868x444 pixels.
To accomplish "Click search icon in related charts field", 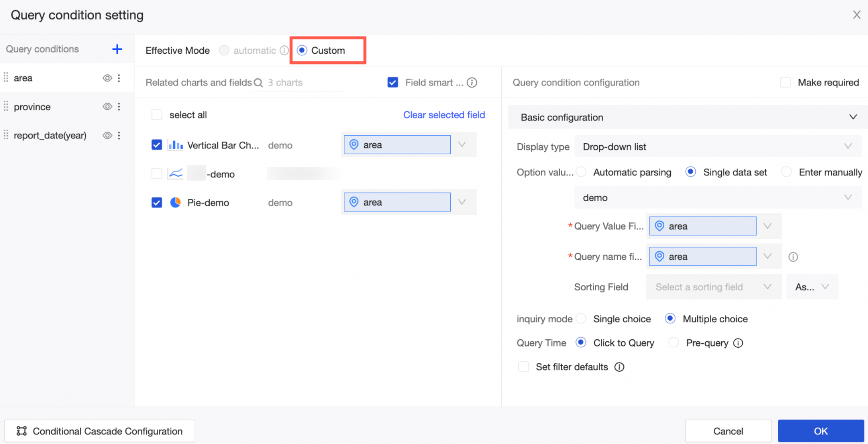I will tap(258, 83).
